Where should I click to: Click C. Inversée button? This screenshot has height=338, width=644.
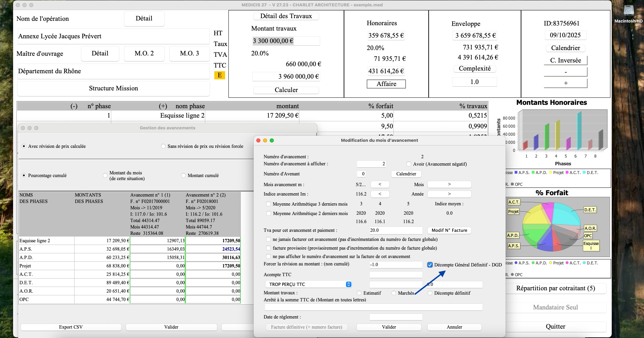click(x=565, y=60)
